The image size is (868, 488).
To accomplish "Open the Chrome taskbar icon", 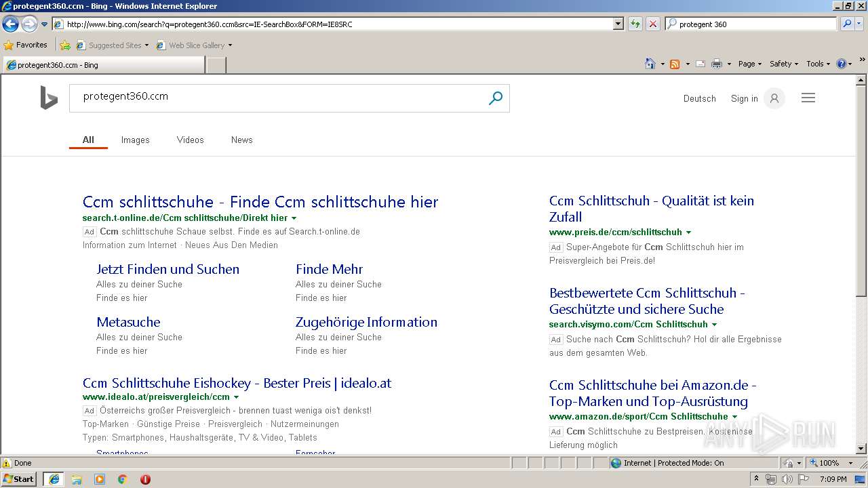I will (x=123, y=479).
